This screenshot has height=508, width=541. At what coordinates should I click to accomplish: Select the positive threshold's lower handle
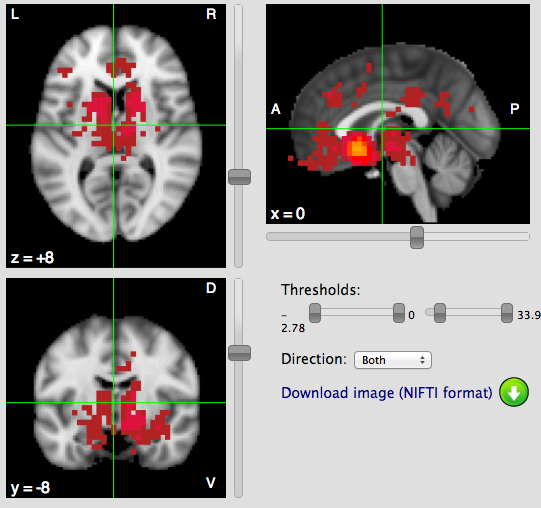pyautogui.click(x=440, y=313)
